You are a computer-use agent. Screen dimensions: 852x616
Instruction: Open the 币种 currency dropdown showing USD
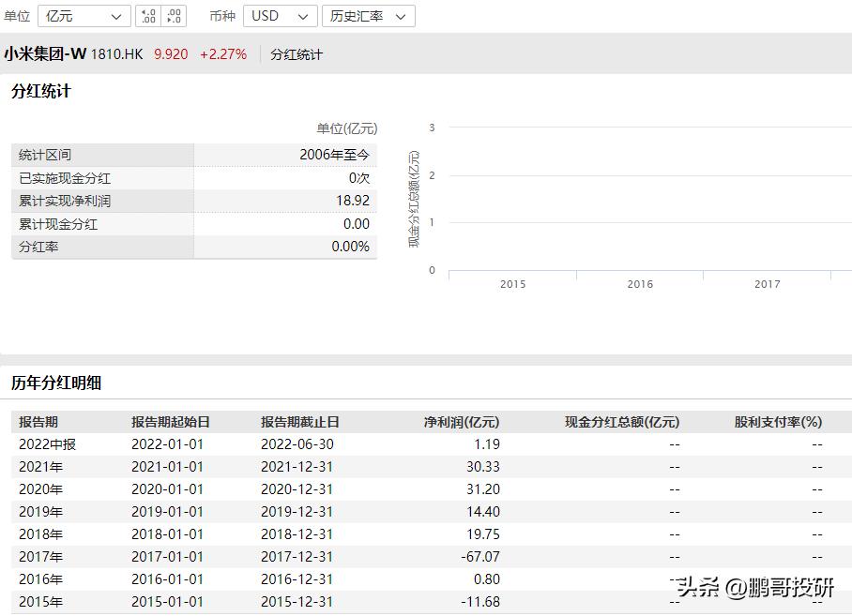click(277, 16)
